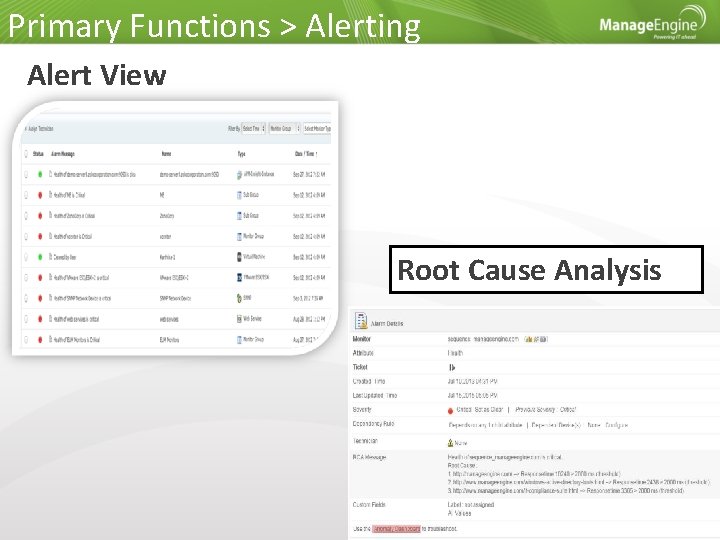
Task: Check the box for SNMP Network Device row
Action: pyautogui.click(x=26, y=298)
